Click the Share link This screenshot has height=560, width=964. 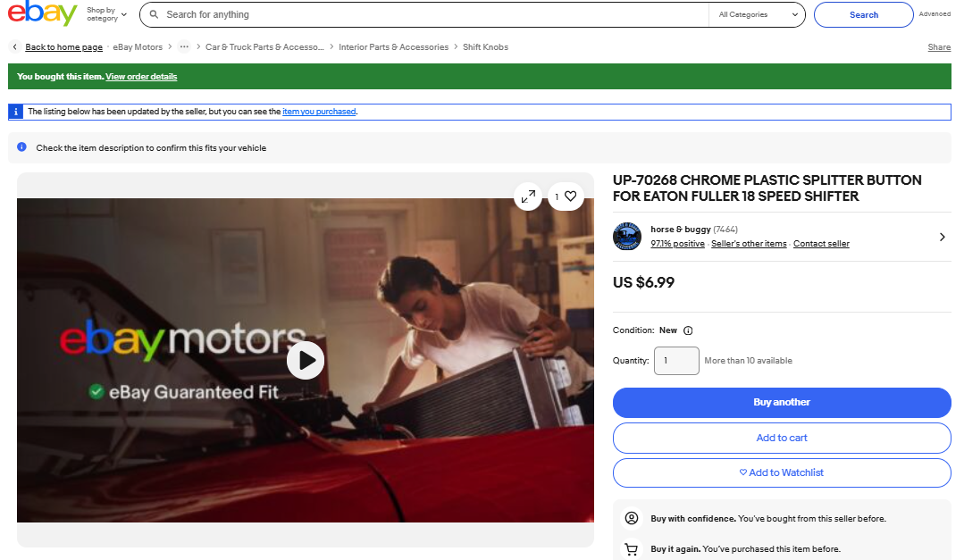click(x=939, y=47)
